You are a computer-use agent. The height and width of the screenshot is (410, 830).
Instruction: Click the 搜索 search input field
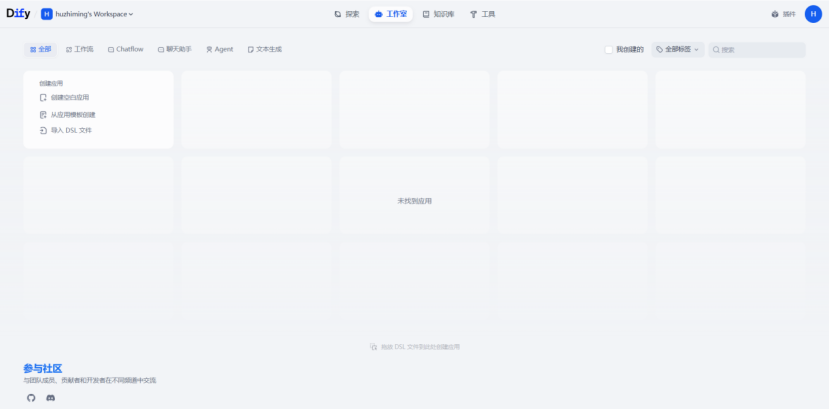[757, 50]
